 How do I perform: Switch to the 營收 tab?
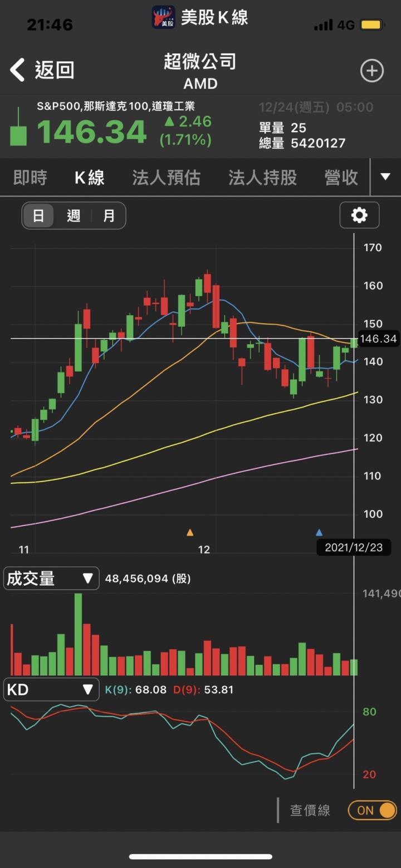pyautogui.click(x=341, y=178)
